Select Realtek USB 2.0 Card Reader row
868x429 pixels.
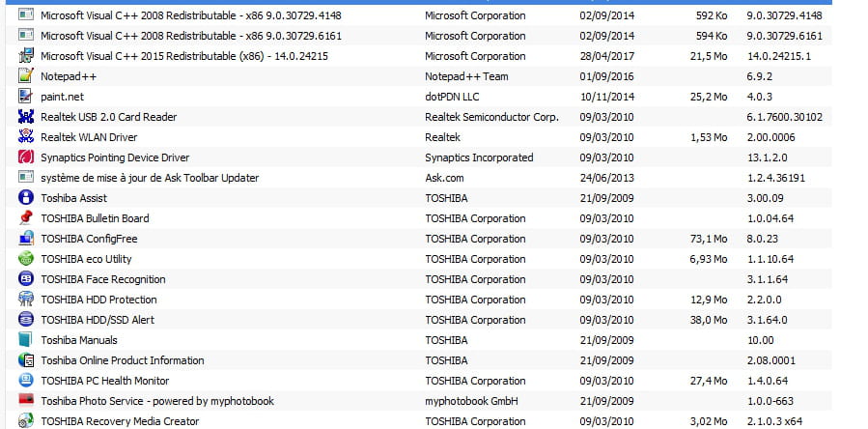(418, 117)
